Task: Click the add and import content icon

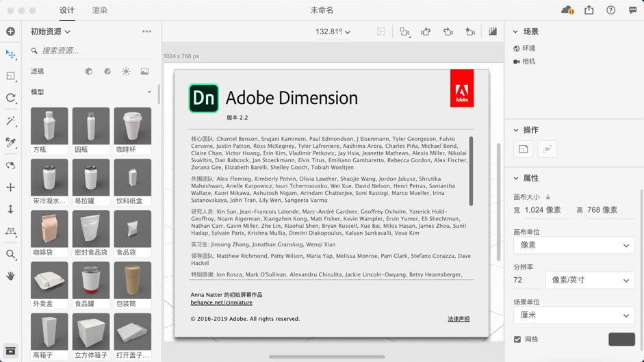Action: point(11,31)
